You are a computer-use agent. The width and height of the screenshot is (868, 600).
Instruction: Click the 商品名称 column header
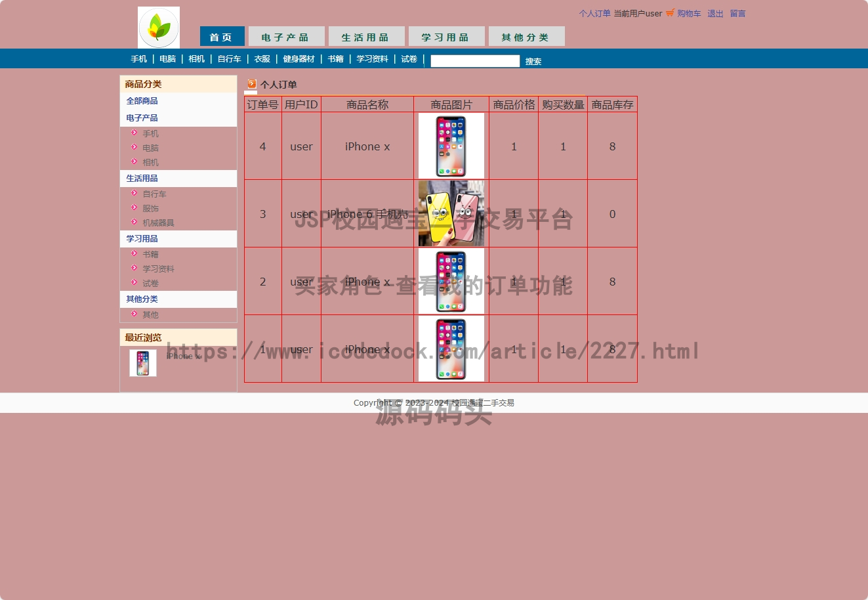pos(367,104)
